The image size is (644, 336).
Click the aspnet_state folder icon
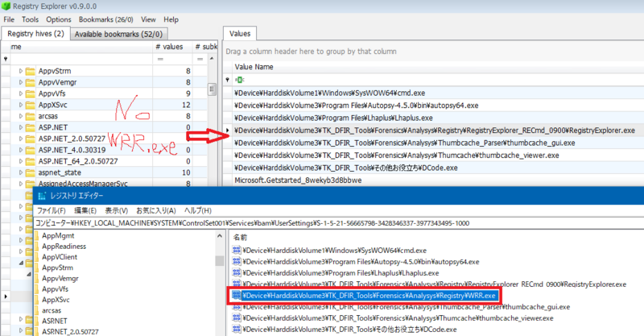pyautogui.click(x=30, y=172)
